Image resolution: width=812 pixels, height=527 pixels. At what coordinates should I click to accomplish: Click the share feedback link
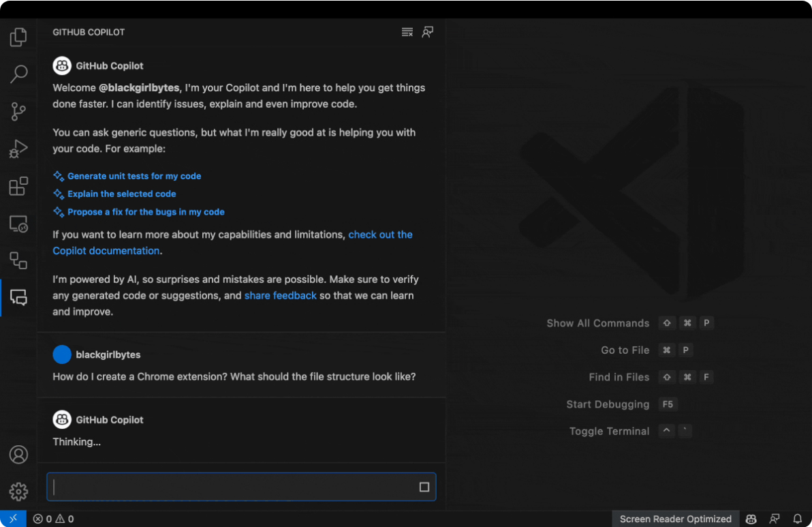280,295
